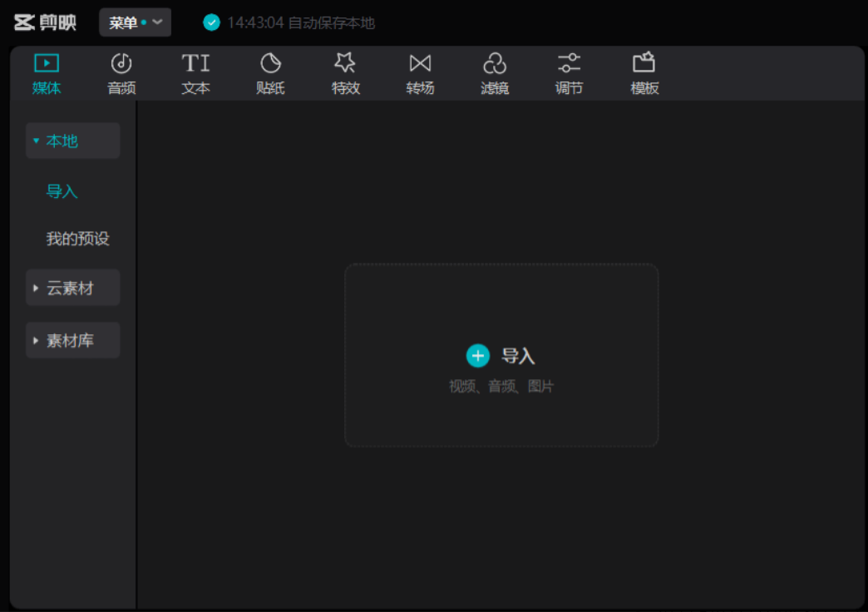Open the 特效 effects tab icon
868x612 pixels.
point(345,62)
